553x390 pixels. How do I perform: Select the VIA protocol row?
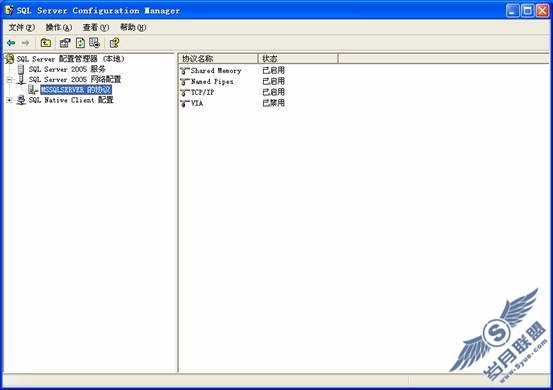(232, 103)
